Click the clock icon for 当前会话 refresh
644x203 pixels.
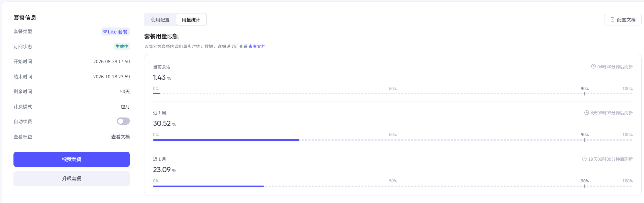pyautogui.click(x=593, y=66)
